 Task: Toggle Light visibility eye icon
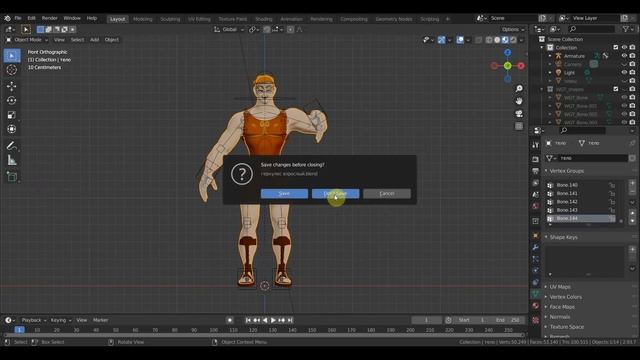pos(624,73)
